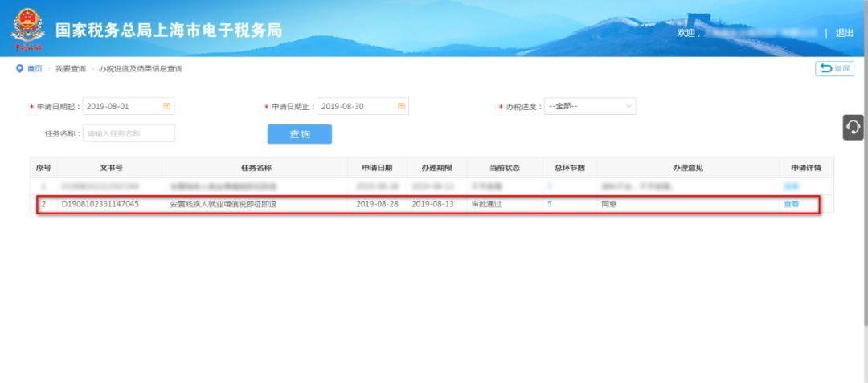Click the 总环节数 link "5" in row 2
868x383 pixels.
point(550,204)
